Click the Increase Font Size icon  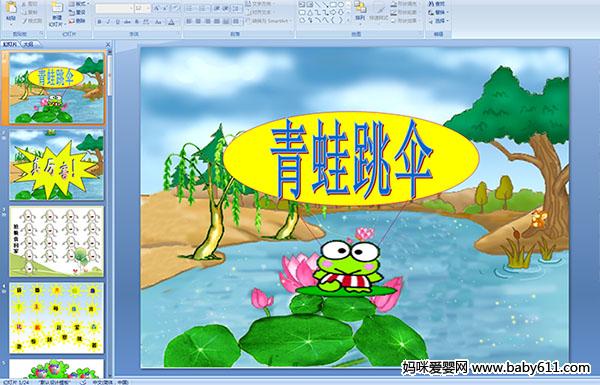coord(157,8)
